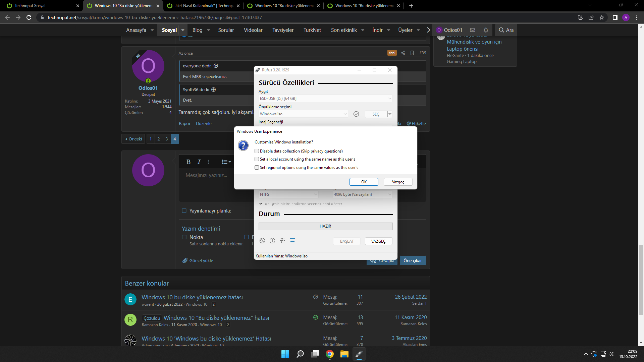Open the Rufus about info icon
The image size is (644, 362).
(x=272, y=241)
